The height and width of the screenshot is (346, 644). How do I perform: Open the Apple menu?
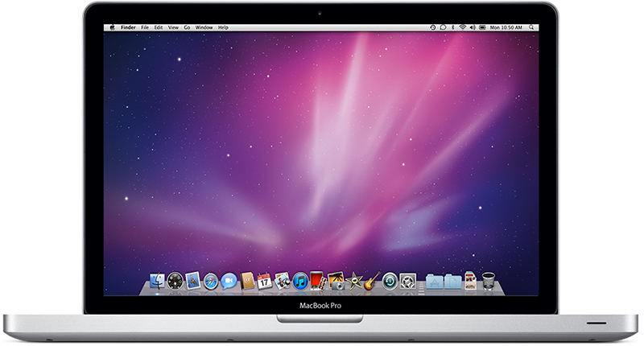coord(111,27)
